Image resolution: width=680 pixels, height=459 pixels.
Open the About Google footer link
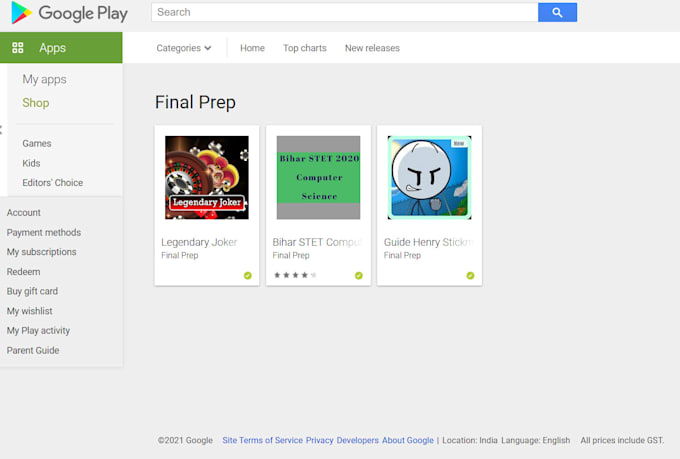(408, 440)
